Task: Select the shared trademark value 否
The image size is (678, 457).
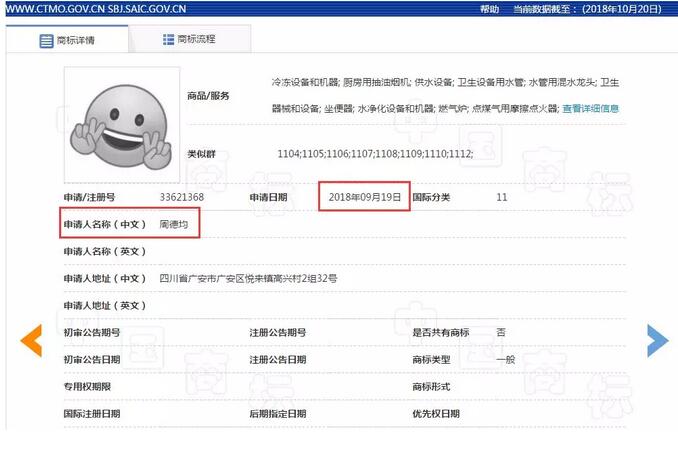Action: [501, 332]
